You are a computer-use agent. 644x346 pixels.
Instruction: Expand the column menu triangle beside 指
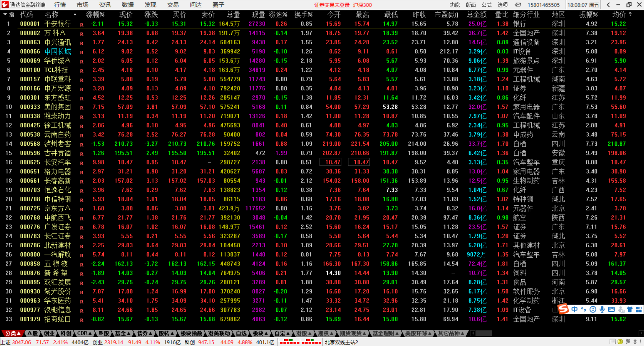pos(5,14)
